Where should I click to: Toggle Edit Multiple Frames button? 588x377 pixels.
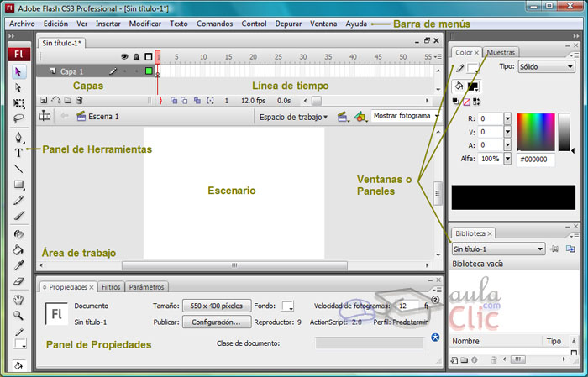pos(197,101)
